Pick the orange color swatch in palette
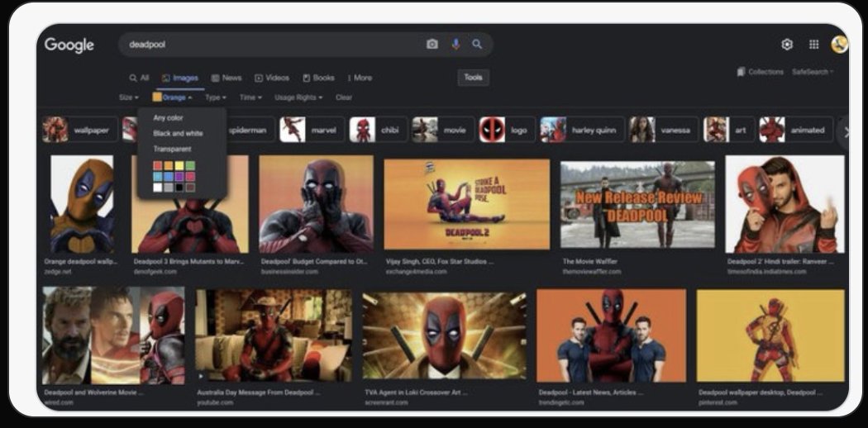This screenshot has width=868, height=428. click(x=169, y=165)
